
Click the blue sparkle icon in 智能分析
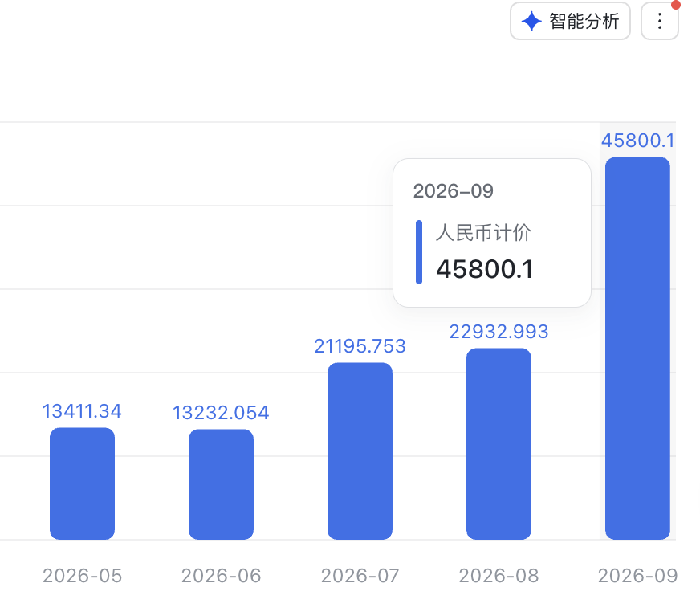[531, 22]
